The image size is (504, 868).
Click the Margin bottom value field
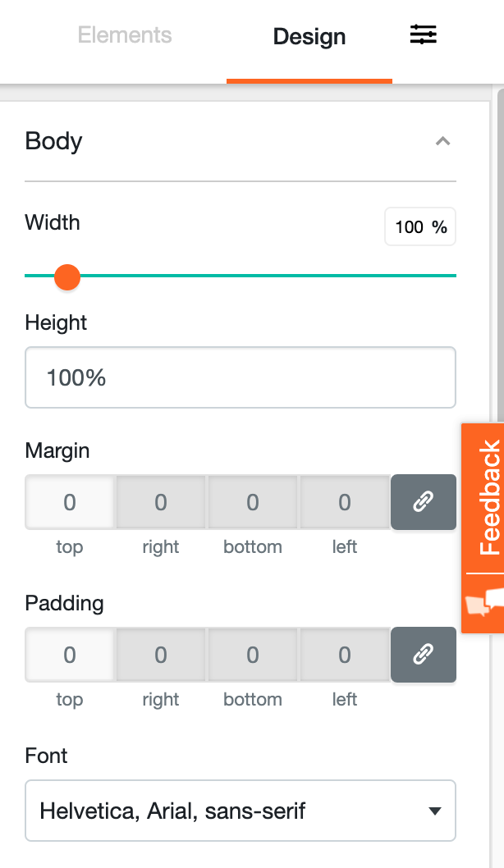(x=253, y=502)
